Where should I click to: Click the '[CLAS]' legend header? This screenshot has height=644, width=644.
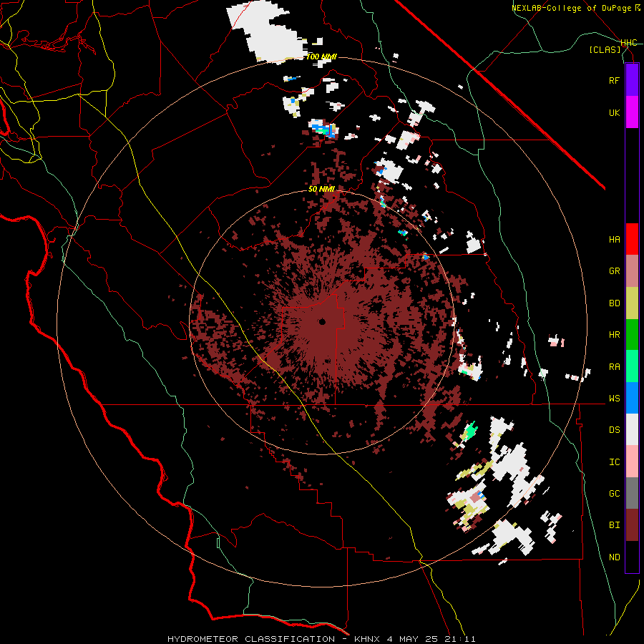[605, 50]
